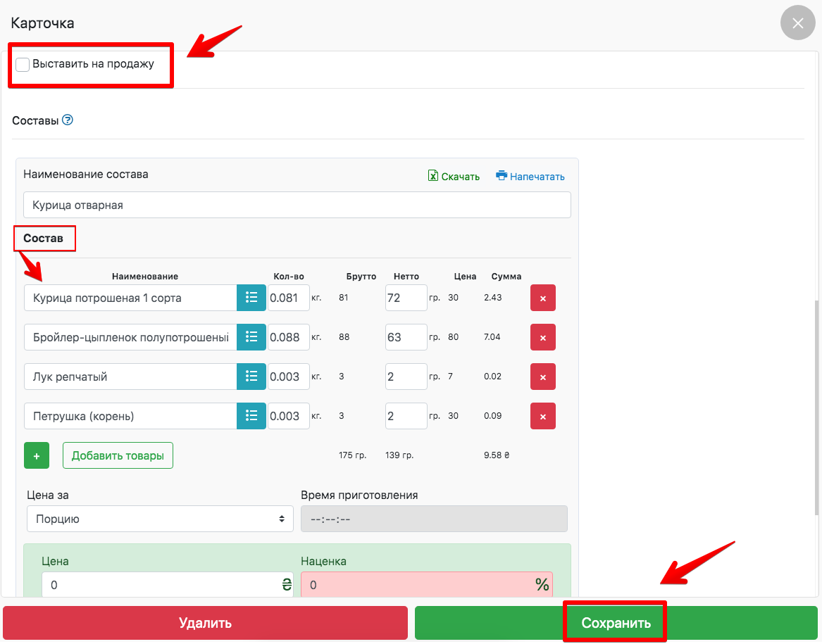Close the Карточка dialog
Screen dimensions: 822x644
[x=797, y=23]
